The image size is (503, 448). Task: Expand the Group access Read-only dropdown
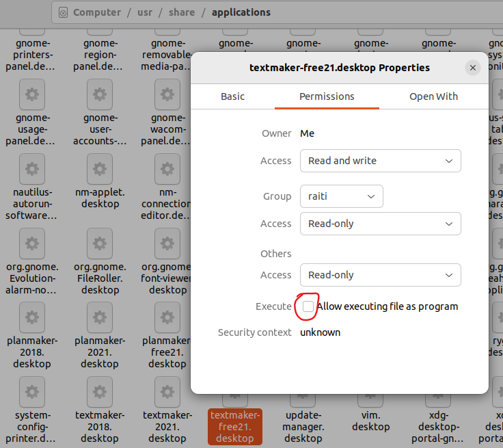[x=380, y=224]
